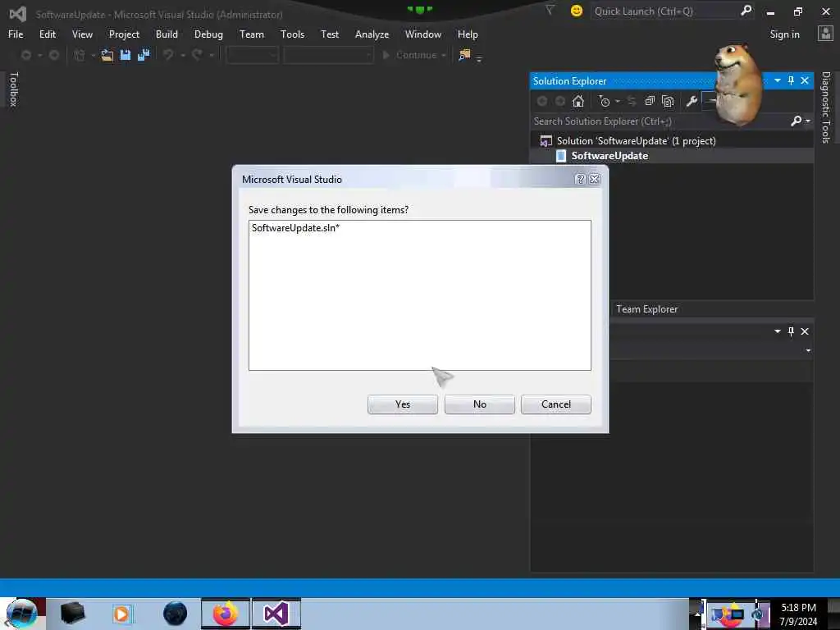Open the Toolbox side tab
The width and height of the screenshot is (840, 630).
point(14,89)
